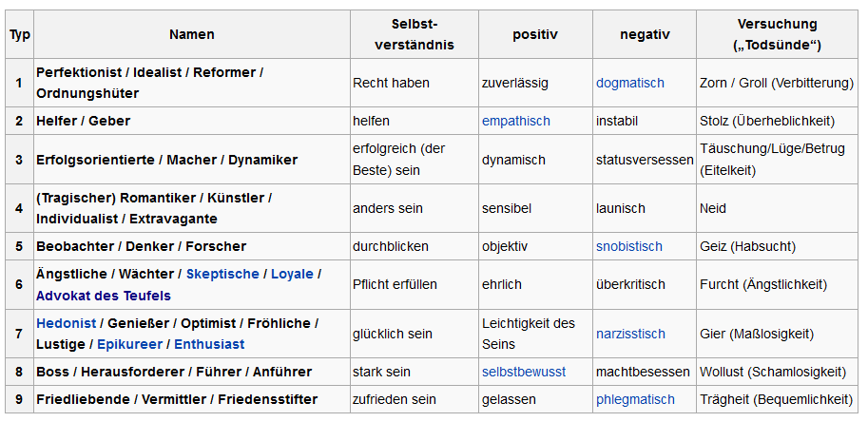Open the selbstbewusst link
This screenshot has width=868, height=422.
524,372
